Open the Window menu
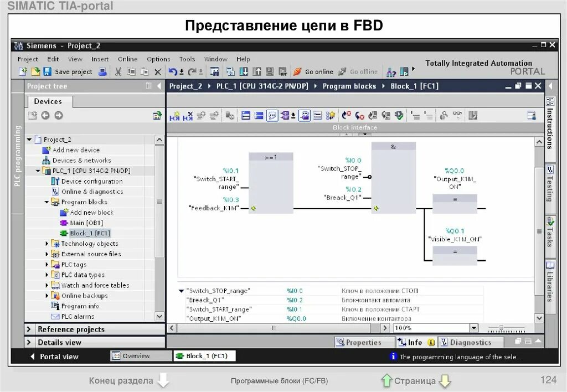Image resolution: width=567 pixels, height=392 pixels. click(x=216, y=59)
